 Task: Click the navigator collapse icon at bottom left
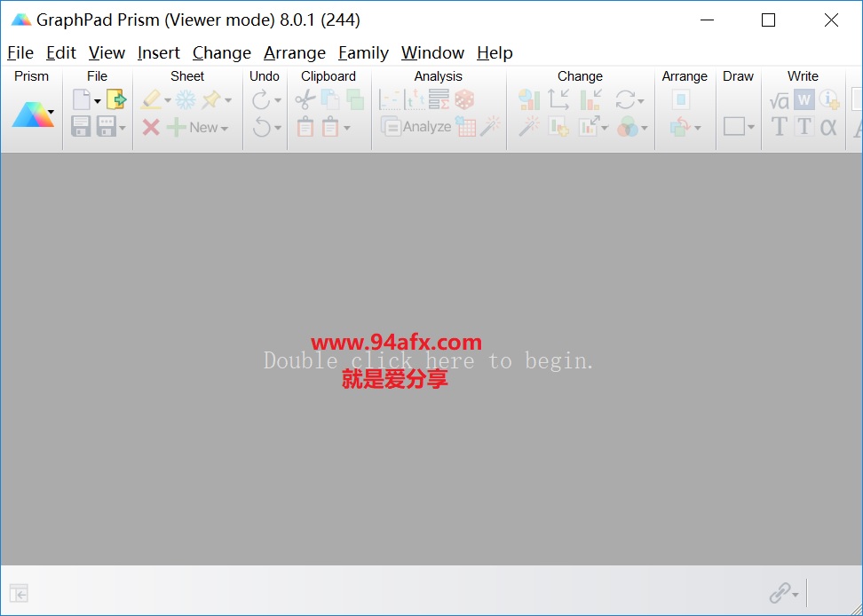click(x=19, y=594)
